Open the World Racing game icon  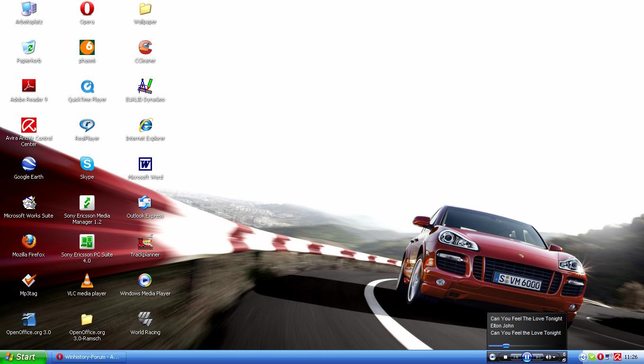click(x=145, y=320)
